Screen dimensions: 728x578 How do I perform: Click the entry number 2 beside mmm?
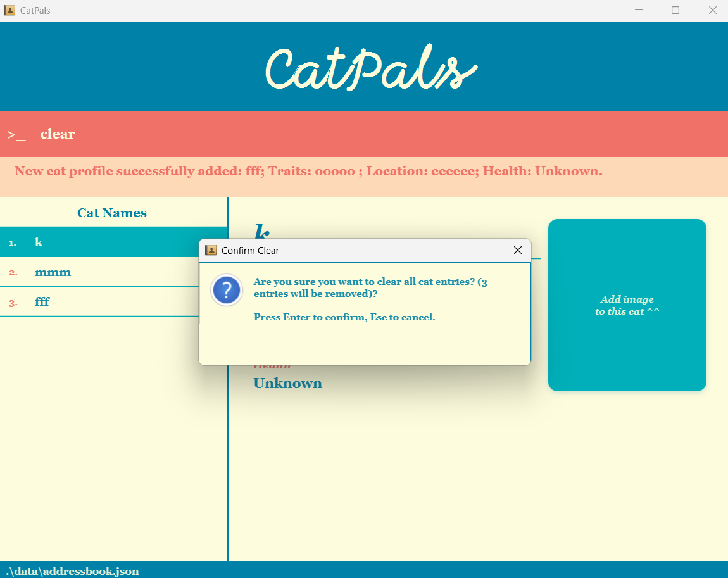[x=13, y=272]
